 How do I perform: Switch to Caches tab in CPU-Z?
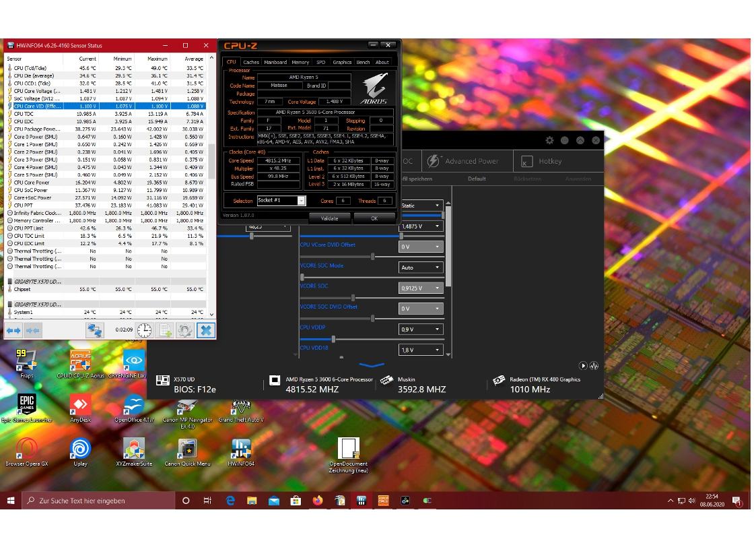pos(250,62)
